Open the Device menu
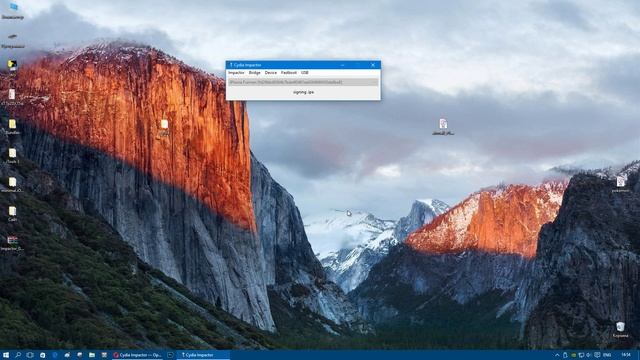This screenshot has width=640, height=360. coord(271,73)
